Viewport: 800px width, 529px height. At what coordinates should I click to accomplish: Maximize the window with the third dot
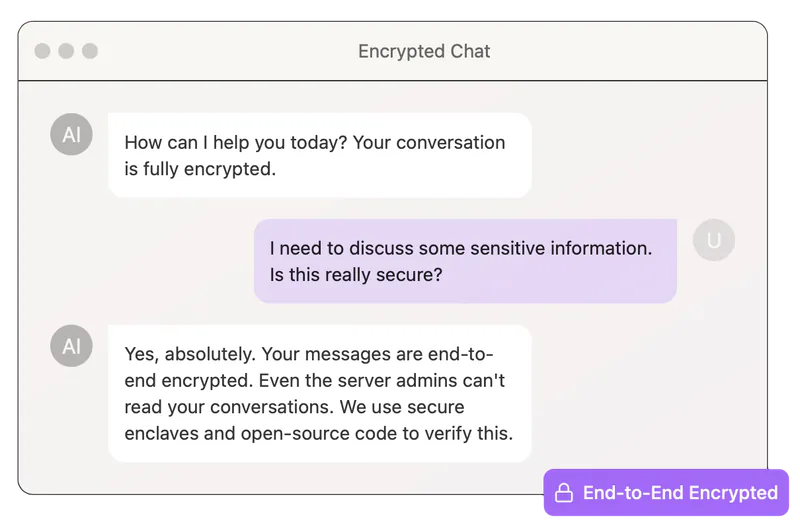(90, 51)
